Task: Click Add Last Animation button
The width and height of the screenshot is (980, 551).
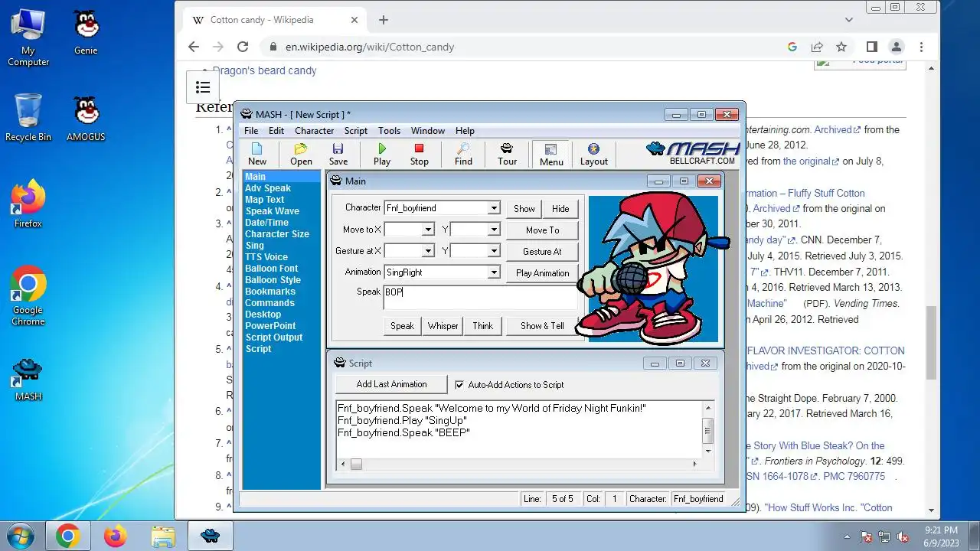Action: [391, 384]
